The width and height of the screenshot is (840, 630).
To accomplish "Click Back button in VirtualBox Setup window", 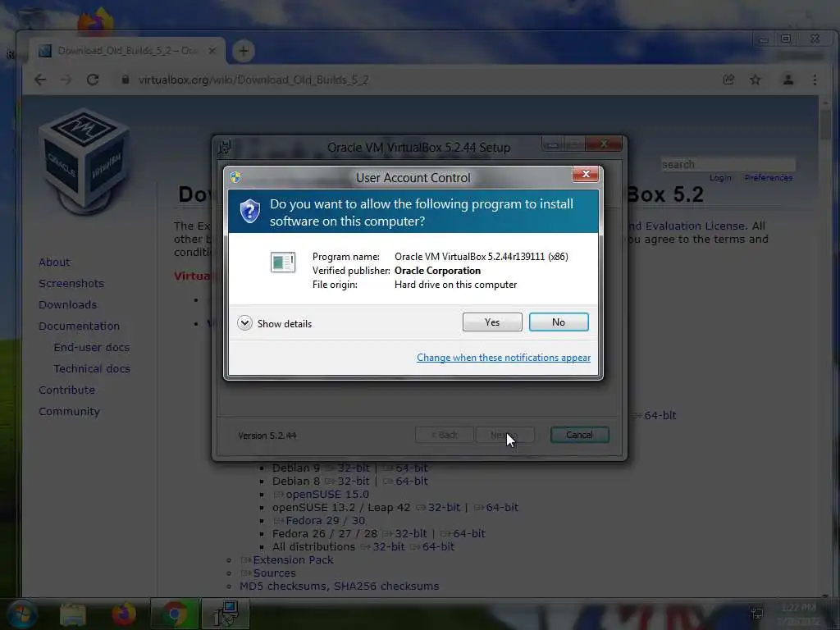I will coord(445,435).
